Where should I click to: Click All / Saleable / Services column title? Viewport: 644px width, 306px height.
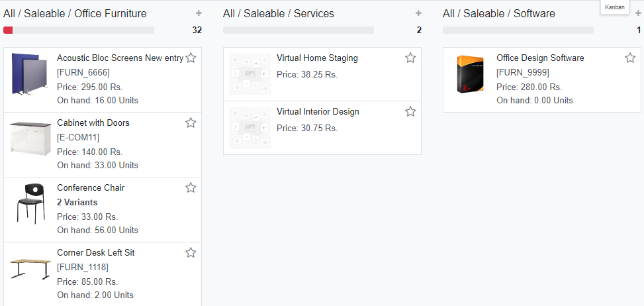[279, 13]
